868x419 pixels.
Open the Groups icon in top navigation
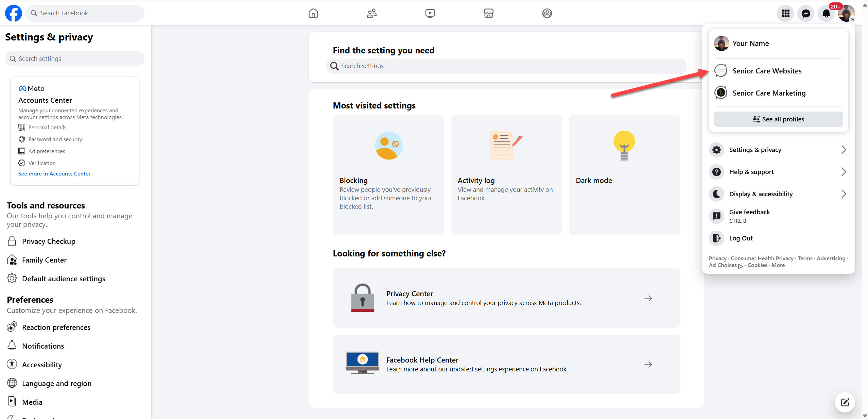point(547,13)
